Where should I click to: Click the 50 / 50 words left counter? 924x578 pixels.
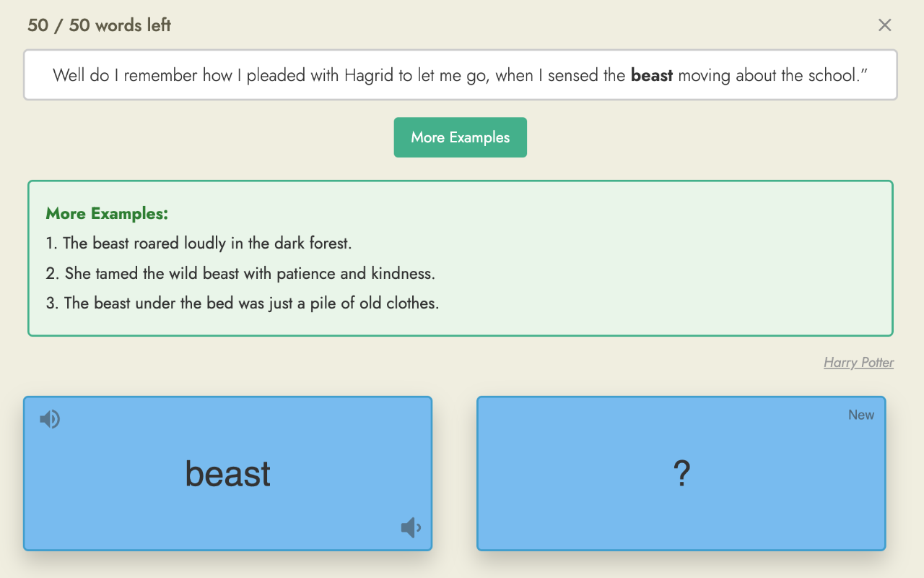99,25
